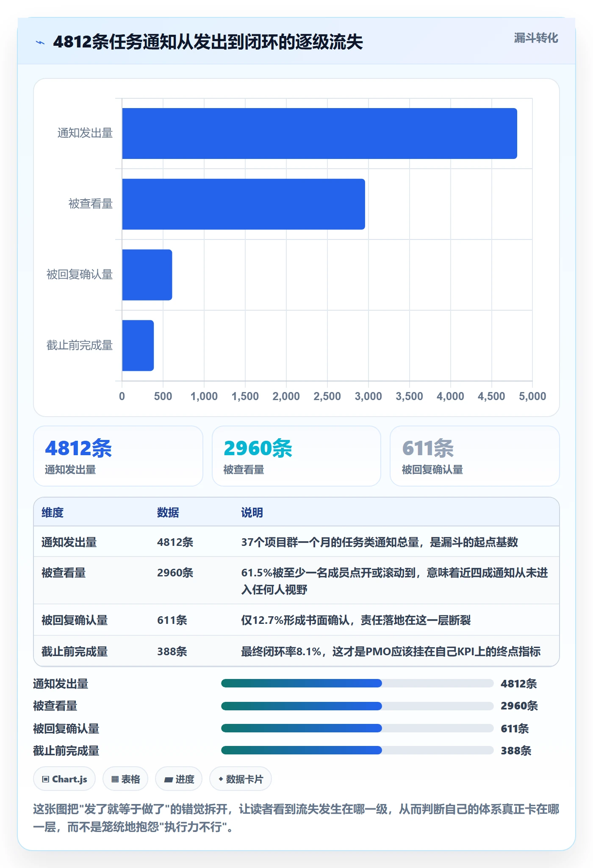Click the 被回复确认量 bar in the chart
Image resolution: width=593 pixels, height=868 pixels.
[x=147, y=275]
